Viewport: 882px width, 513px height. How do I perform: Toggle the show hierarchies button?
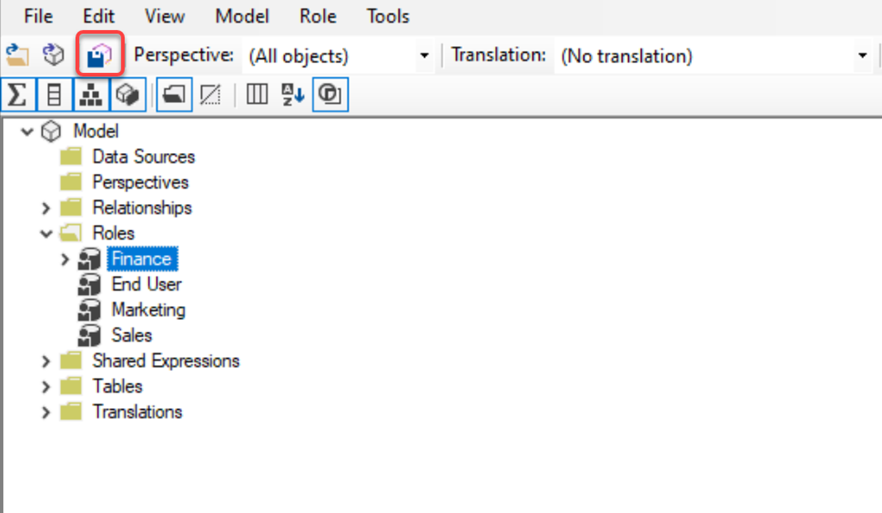click(90, 95)
